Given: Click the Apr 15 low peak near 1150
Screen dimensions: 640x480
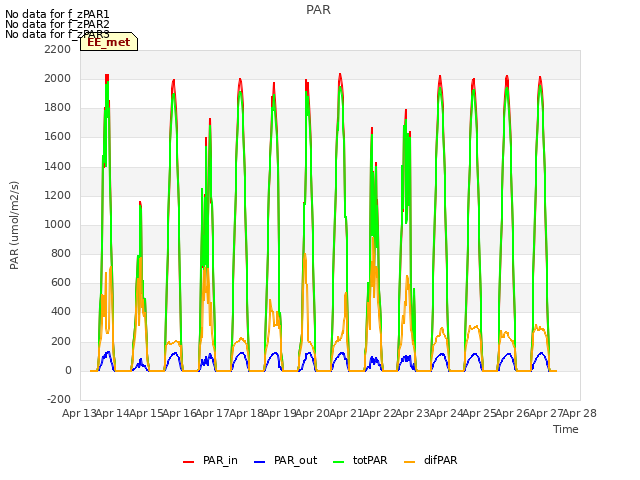Looking at the screenshot, I should click(140, 203).
